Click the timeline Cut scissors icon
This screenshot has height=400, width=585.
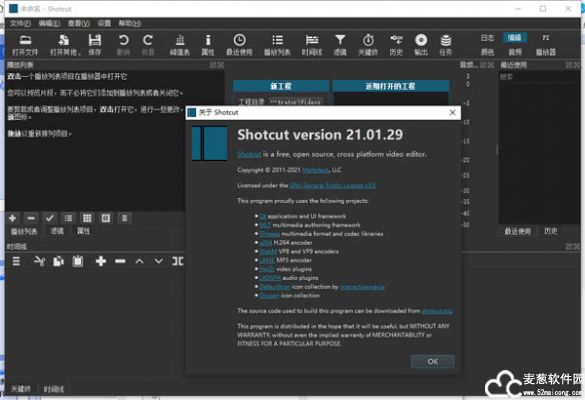pos(39,261)
